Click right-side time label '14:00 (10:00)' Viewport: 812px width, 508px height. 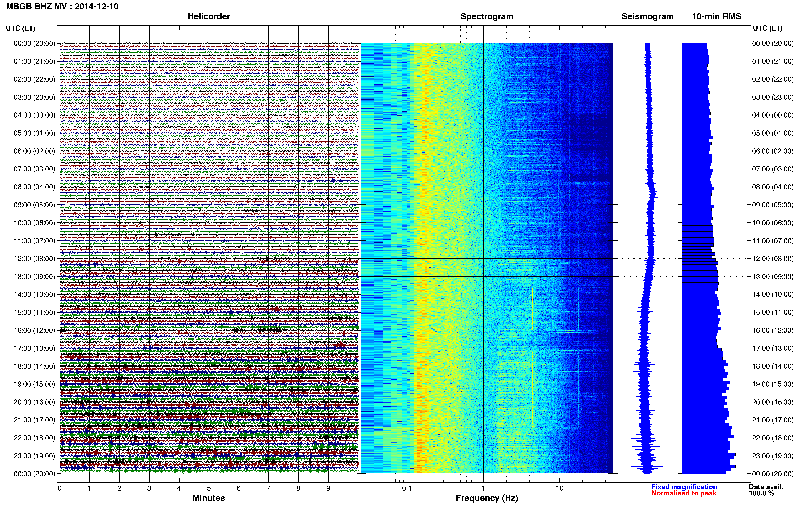pyautogui.click(x=773, y=295)
